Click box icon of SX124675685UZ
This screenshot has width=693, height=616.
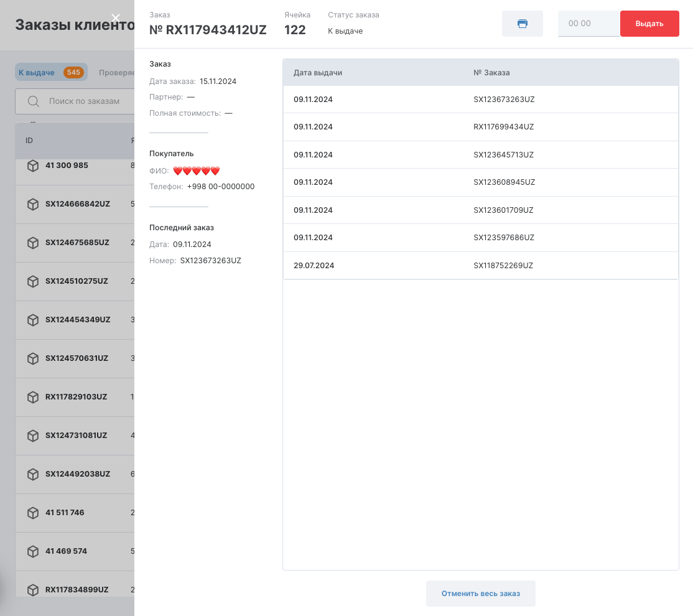coord(33,243)
